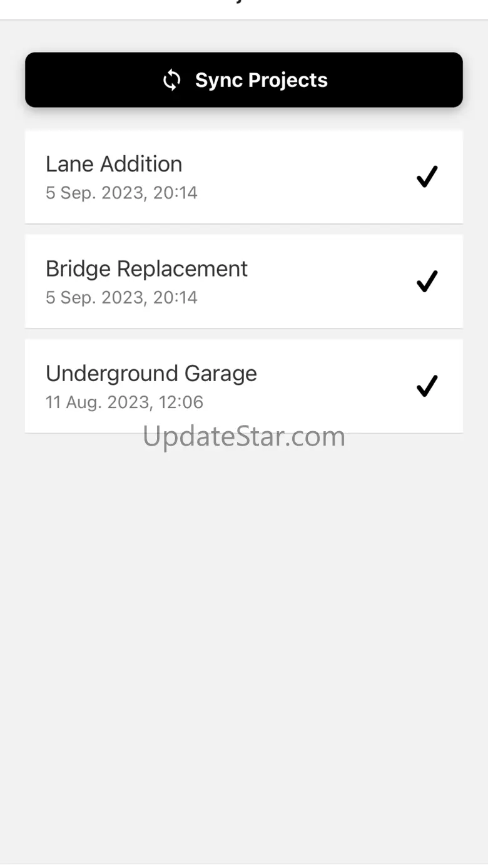This screenshot has height=868, width=488.
Task: Open the Underground Garage project title
Action: pos(151,373)
